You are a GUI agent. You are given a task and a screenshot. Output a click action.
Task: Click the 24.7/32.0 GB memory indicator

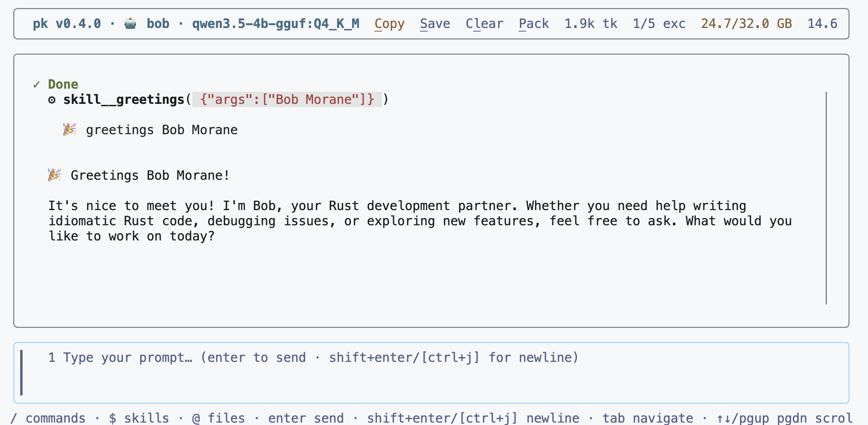pos(747,24)
